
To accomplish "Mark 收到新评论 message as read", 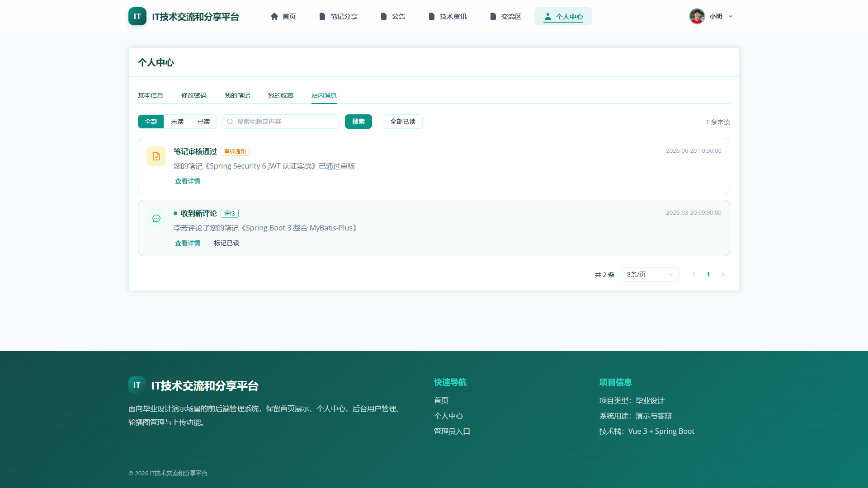I will [226, 243].
